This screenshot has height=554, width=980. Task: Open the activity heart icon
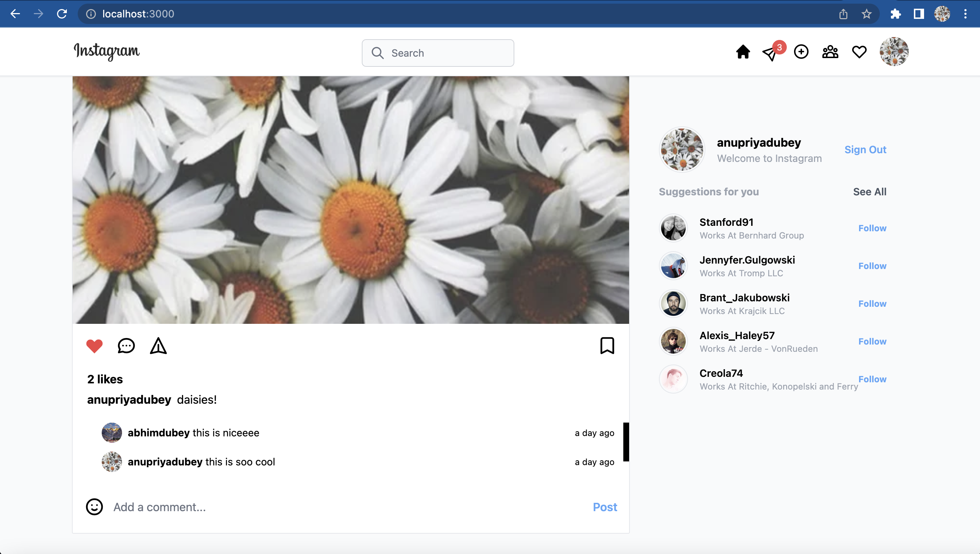click(x=859, y=52)
